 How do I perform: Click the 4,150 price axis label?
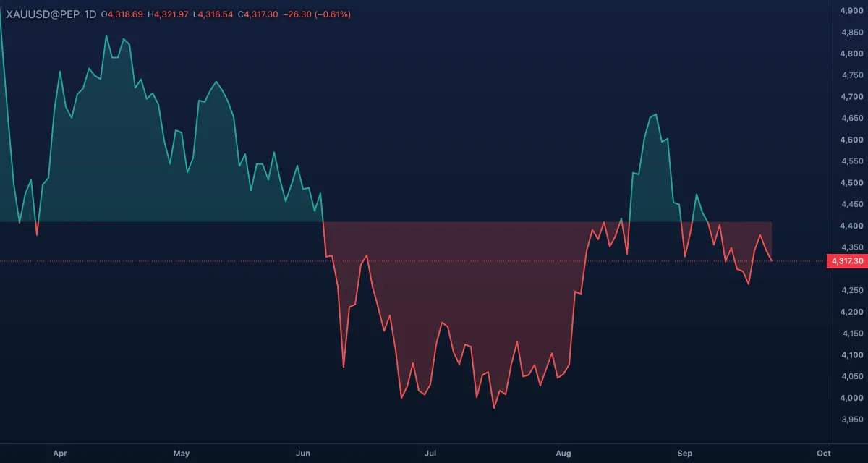pos(851,334)
